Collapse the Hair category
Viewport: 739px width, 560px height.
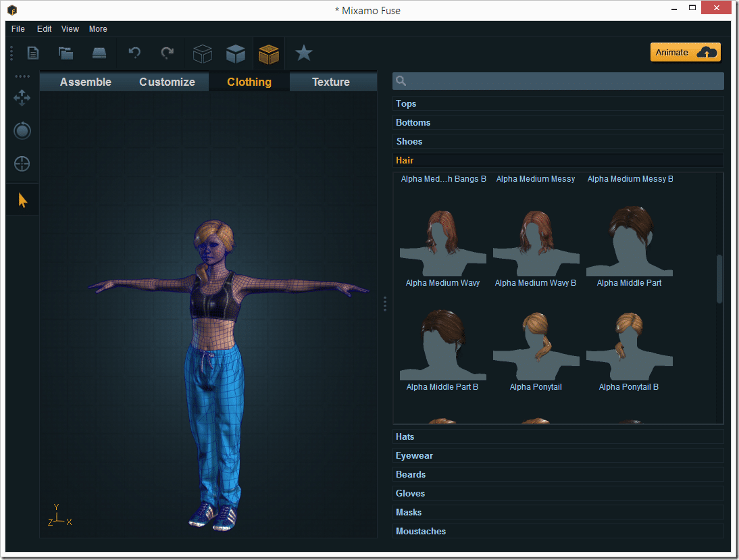[558, 160]
